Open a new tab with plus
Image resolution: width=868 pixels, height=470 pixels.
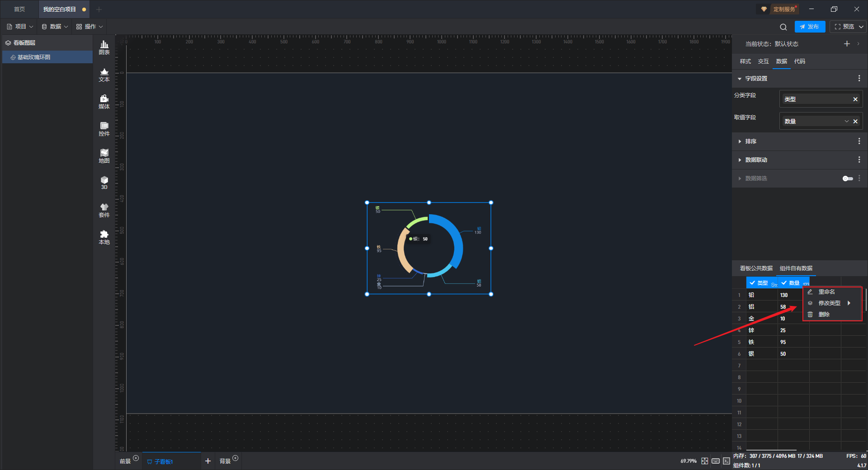pyautogui.click(x=99, y=9)
